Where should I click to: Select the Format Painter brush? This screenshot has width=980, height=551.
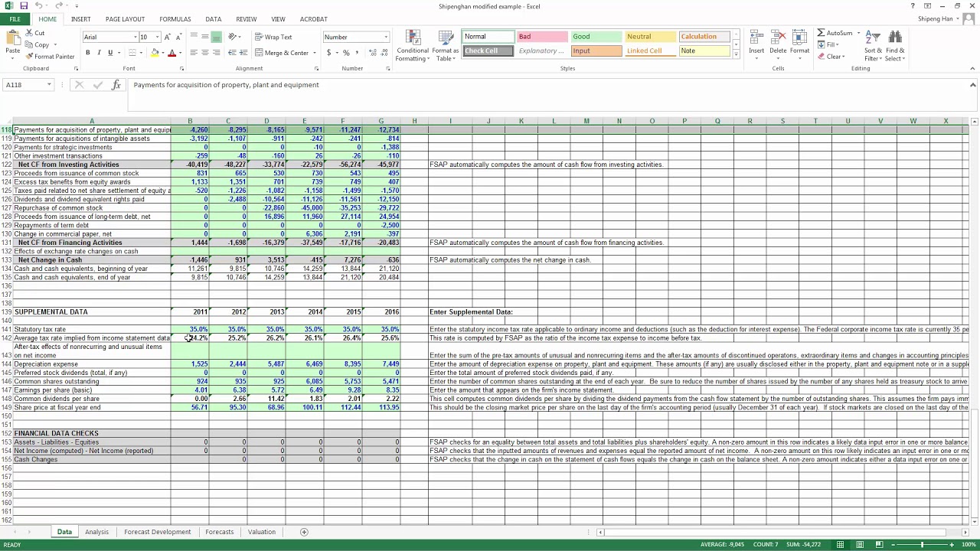pyautogui.click(x=29, y=57)
